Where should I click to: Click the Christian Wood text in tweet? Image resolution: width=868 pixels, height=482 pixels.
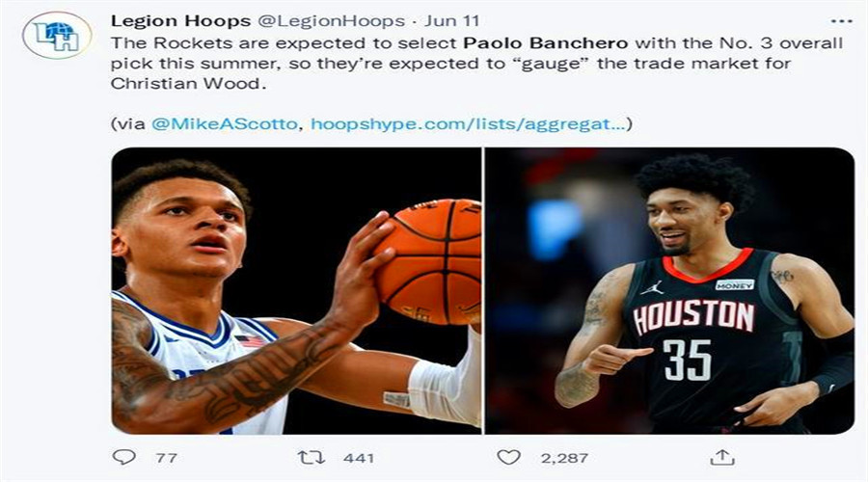185,84
